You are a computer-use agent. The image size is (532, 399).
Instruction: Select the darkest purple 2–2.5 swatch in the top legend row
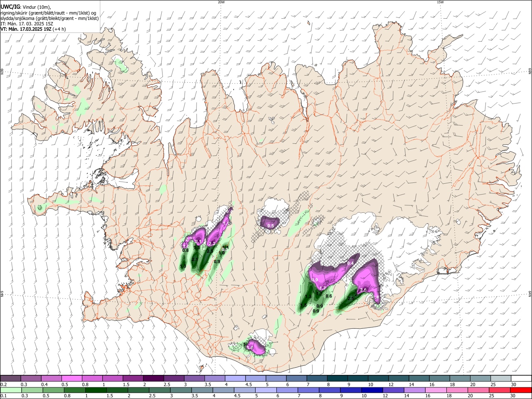click(153, 378)
